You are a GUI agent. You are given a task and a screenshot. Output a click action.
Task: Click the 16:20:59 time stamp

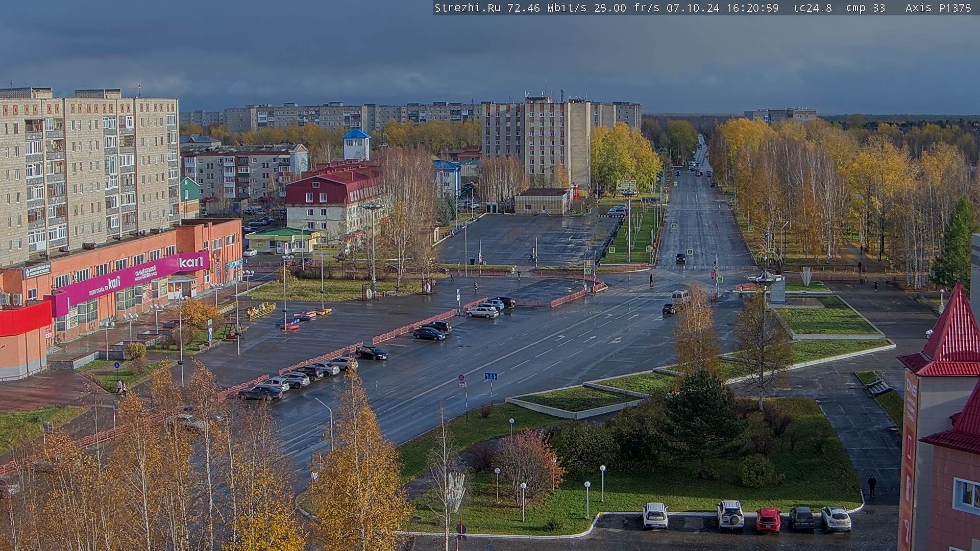pos(753,8)
